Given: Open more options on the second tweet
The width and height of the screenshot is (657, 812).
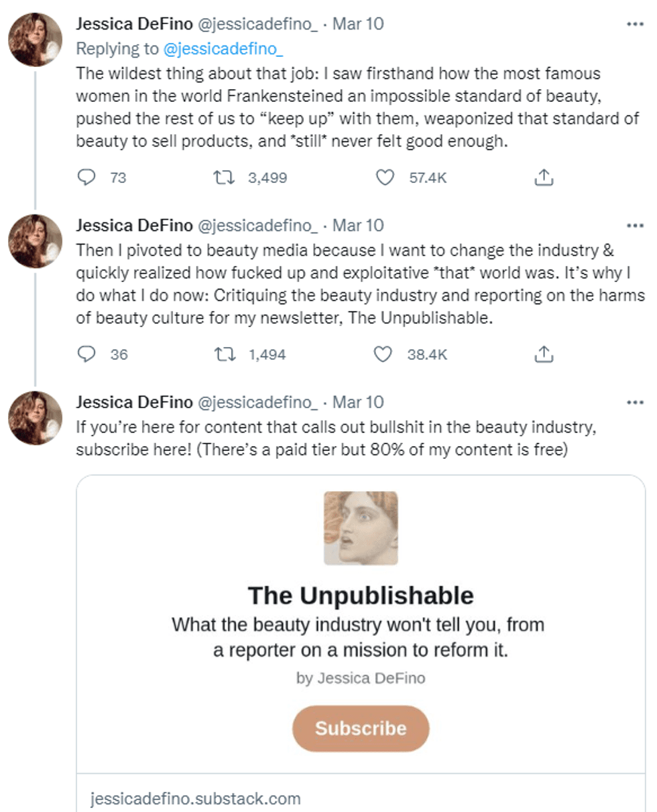Looking at the screenshot, I should point(634,225).
